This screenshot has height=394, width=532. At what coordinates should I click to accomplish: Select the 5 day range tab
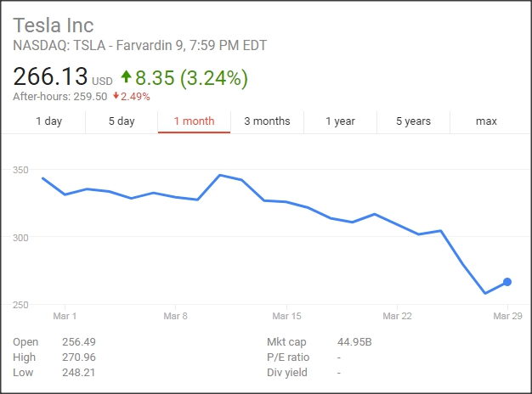click(122, 121)
